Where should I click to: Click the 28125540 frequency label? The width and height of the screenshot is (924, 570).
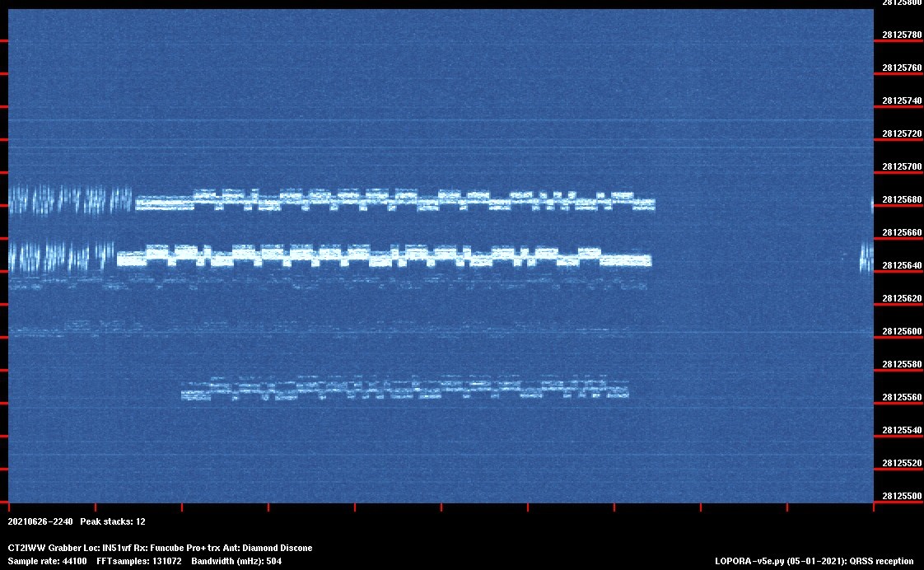tap(902, 430)
